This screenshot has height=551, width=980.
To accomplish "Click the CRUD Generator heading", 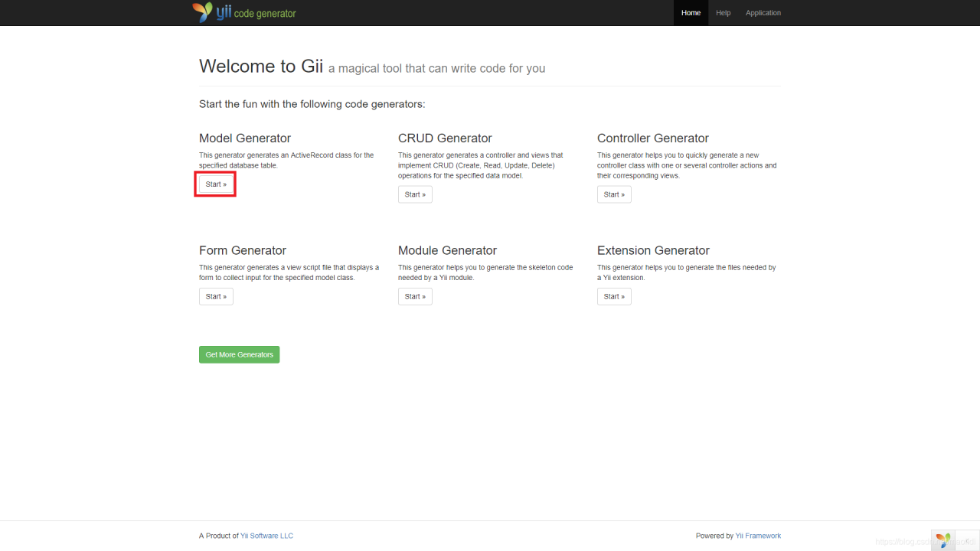I will pos(445,139).
